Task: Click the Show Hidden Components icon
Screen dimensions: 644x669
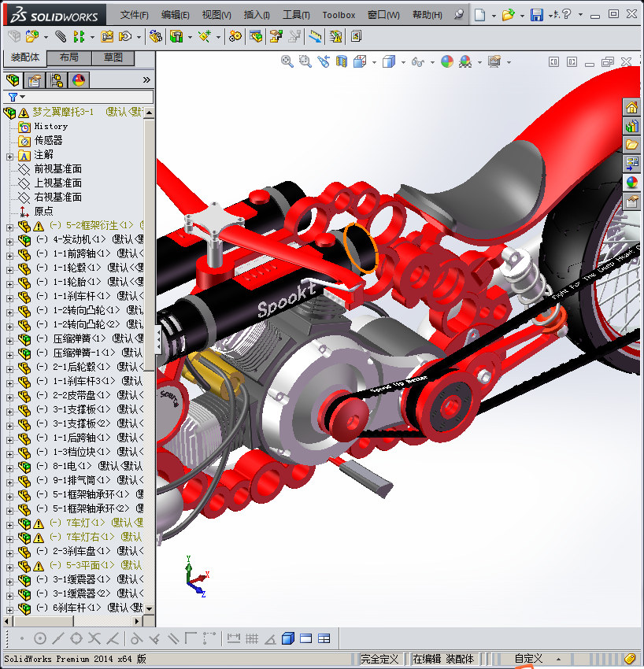Action: 156,37
